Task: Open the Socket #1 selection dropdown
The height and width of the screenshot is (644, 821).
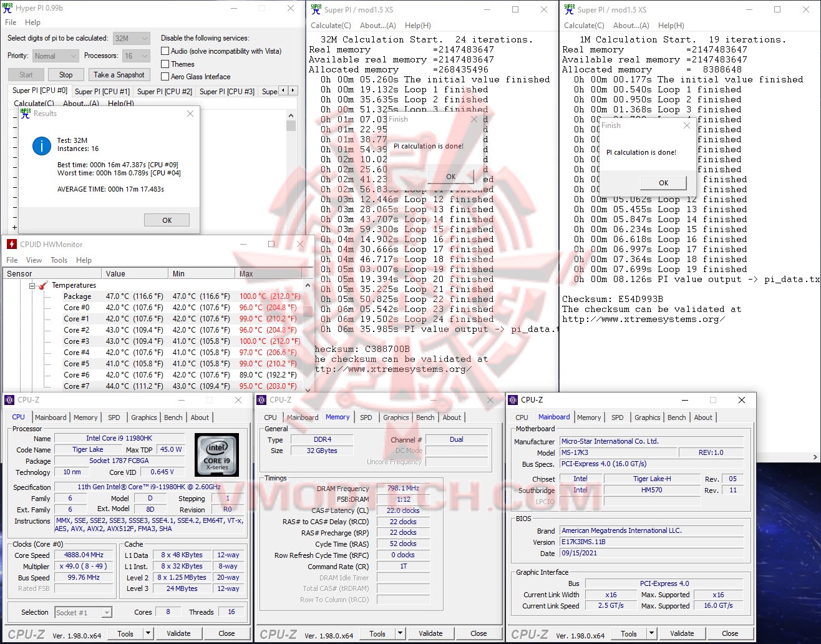Action: pyautogui.click(x=83, y=613)
